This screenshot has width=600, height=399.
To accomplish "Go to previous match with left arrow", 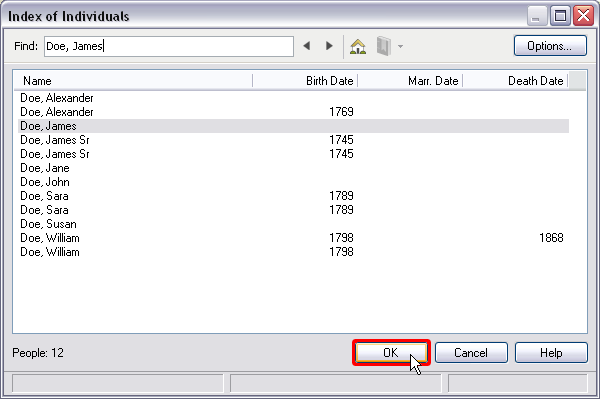I will pyautogui.click(x=307, y=46).
